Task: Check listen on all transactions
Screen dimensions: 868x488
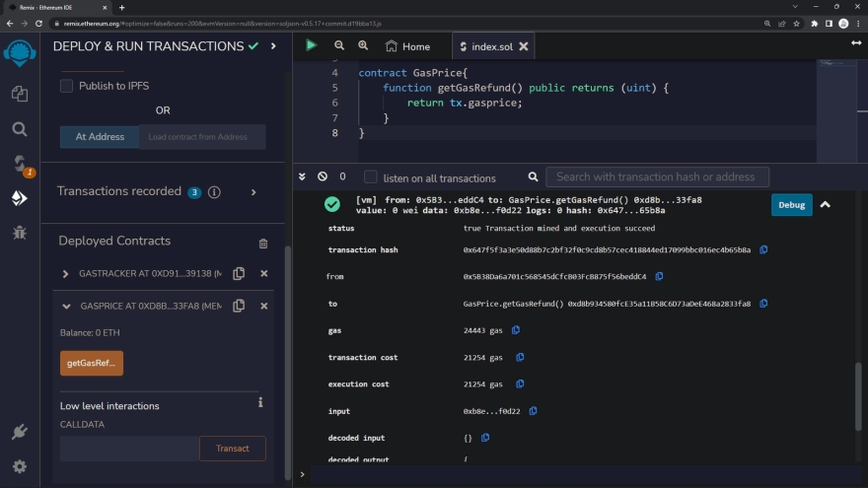Action: pyautogui.click(x=371, y=177)
